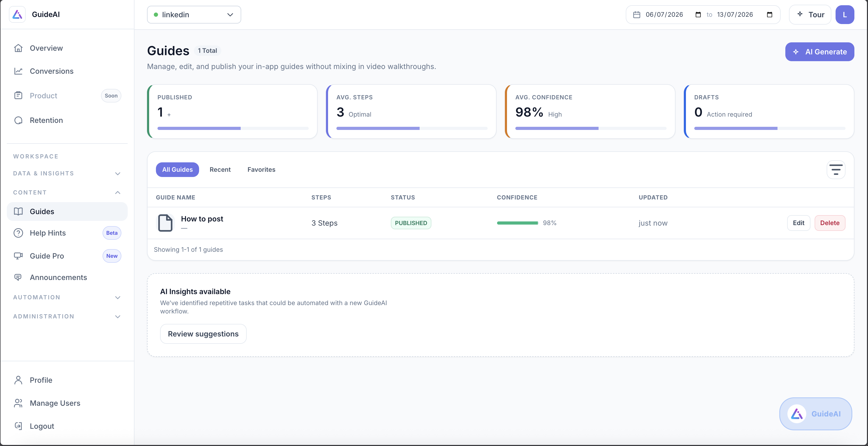Viewport: 868px width, 446px height.
Task: Click the sparkle icon on AI Generate
Action: [x=796, y=52]
